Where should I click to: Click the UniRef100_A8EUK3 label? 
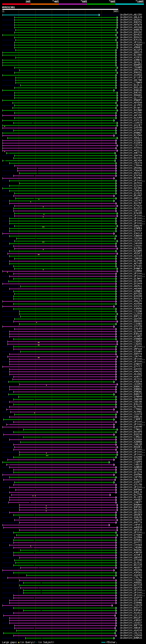coord(131,628)
